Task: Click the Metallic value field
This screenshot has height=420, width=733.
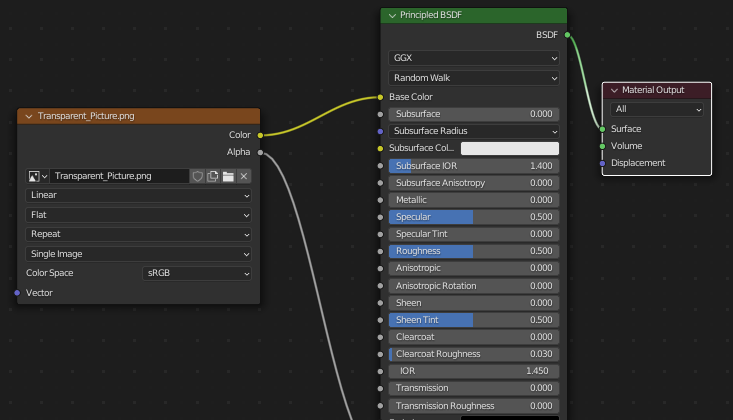Action: (x=474, y=200)
